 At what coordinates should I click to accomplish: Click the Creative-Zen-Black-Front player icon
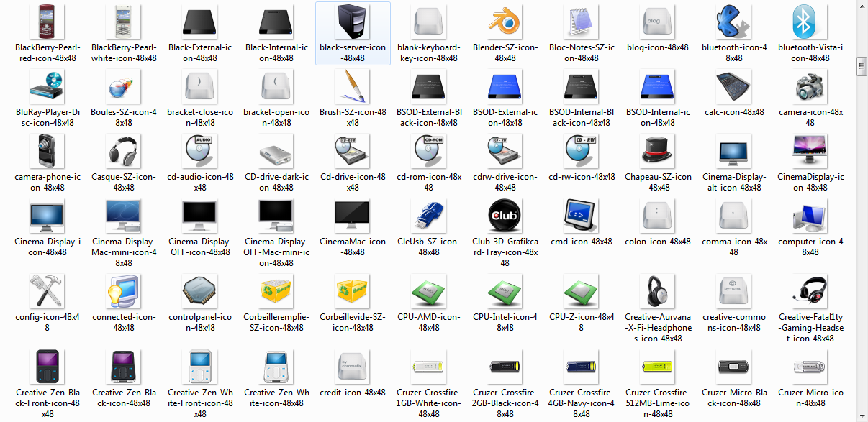48,367
